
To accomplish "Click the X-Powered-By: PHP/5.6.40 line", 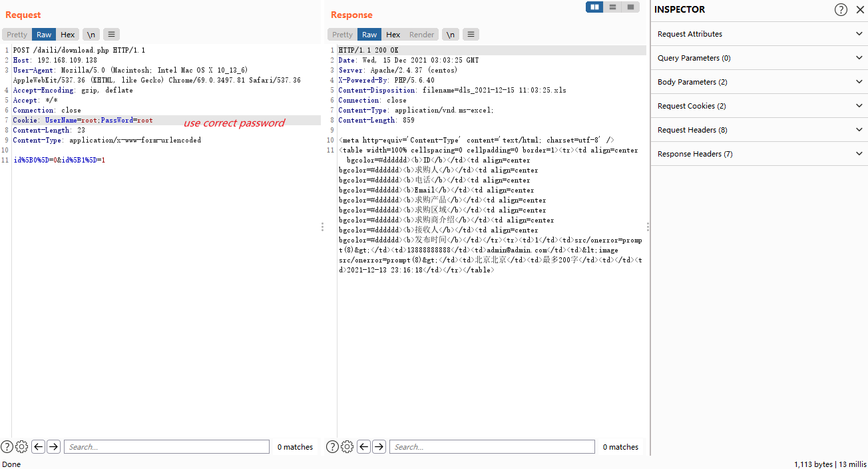I will 386,81.
